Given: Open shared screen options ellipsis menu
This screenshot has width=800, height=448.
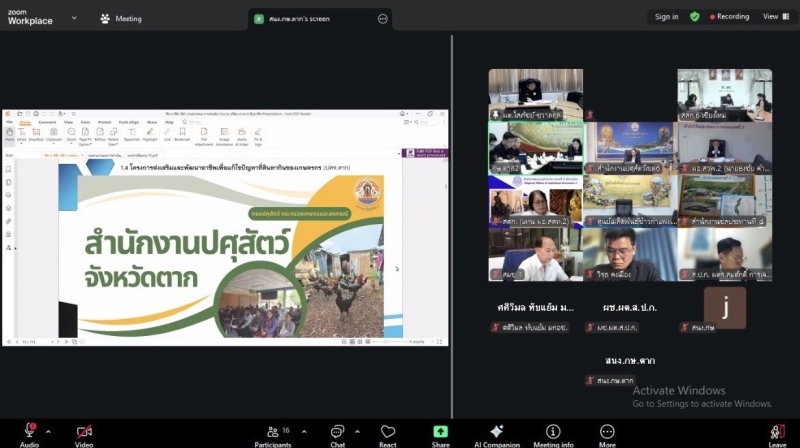Looking at the screenshot, I should pos(382,18).
